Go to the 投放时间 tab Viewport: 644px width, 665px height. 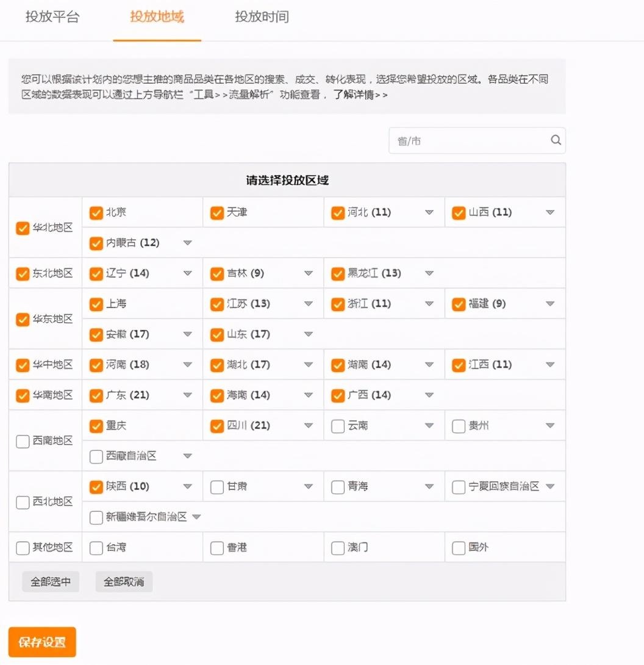click(x=262, y=16)
